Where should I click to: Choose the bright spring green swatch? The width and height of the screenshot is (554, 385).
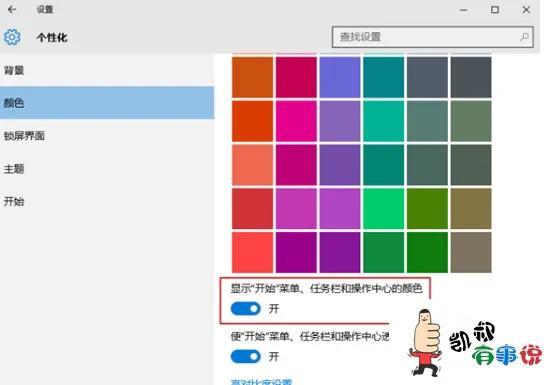(384, 208)
